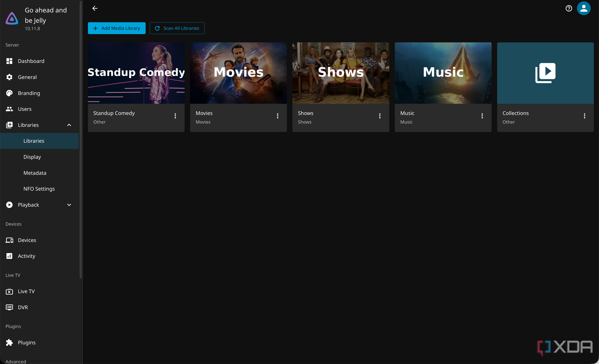Click the DVR icon
The height and width of the screenshot is (364, 599).
[x=9, y=307]
